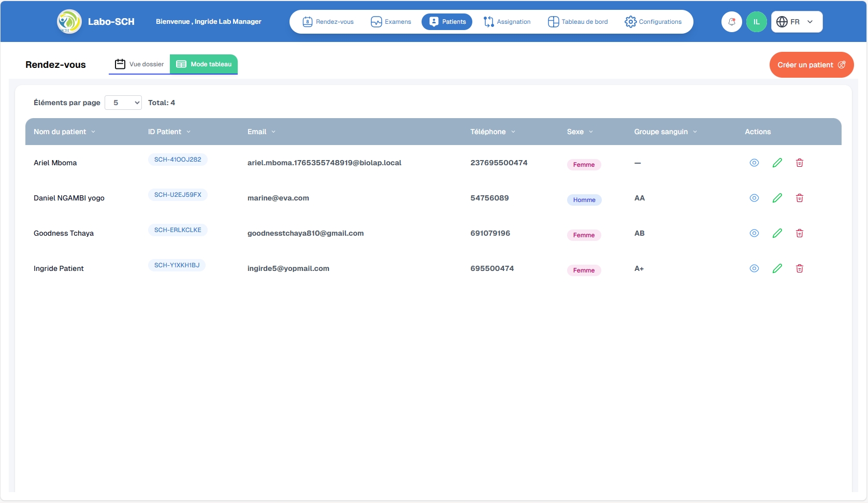Select the Tableau de bord grid icon
The width and height of the screenshot is (868, 503).
(553, 21)
